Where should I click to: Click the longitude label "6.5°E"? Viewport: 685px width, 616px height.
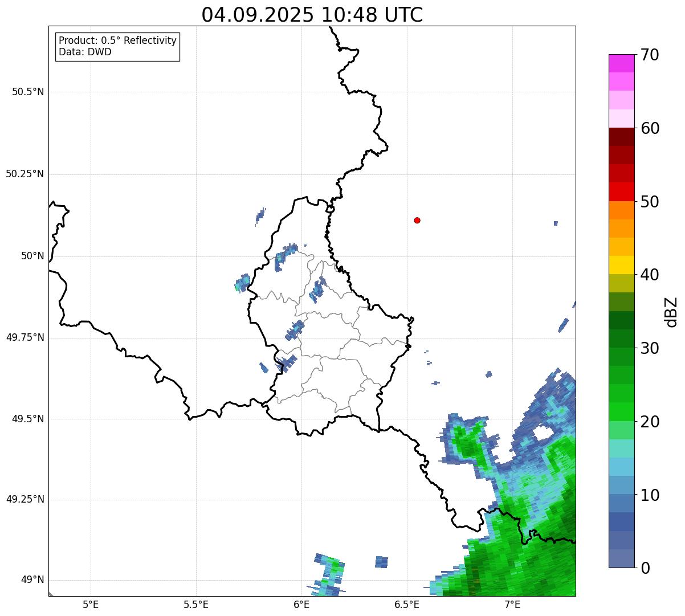pyautogui.click(x=407, y=604)
